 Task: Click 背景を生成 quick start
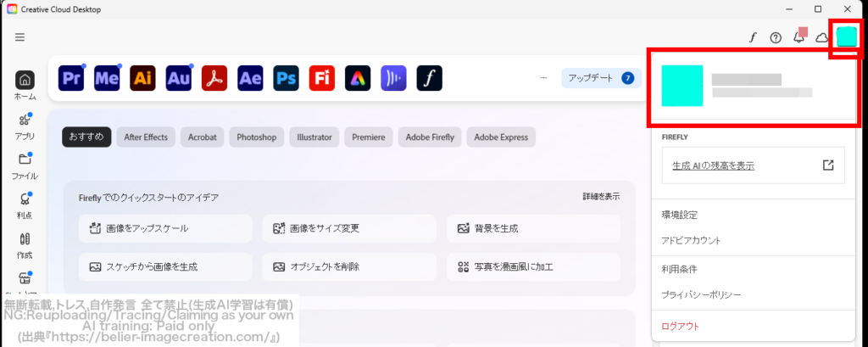point(533,228)
